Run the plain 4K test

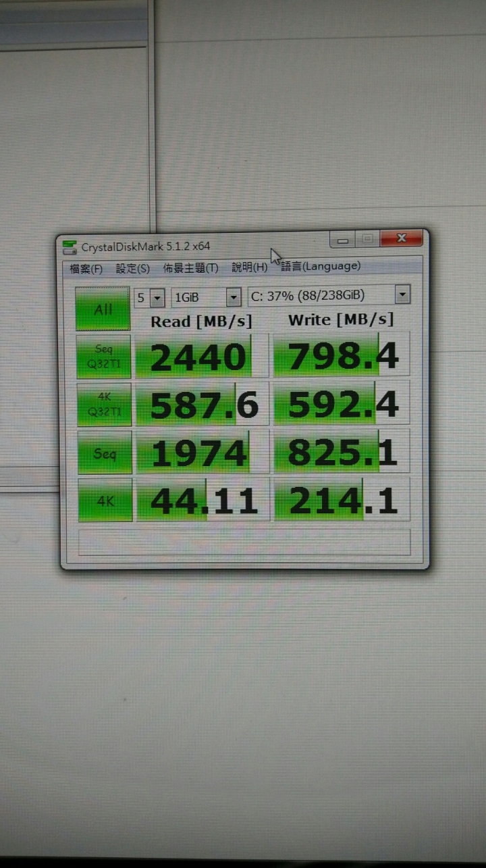click(x=105, y=501)
